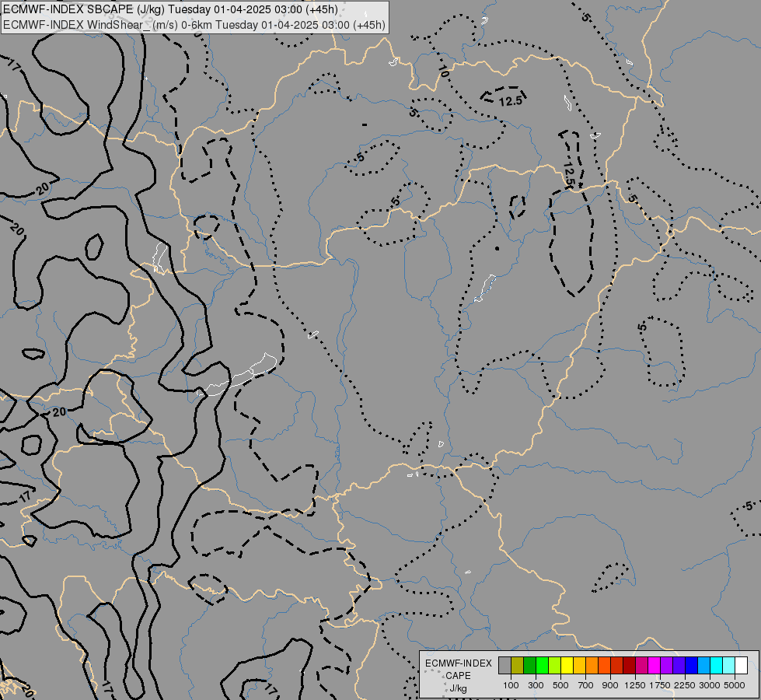This screenshot has height=700, width=761.
Task: Click the dark red legend swatch
Action: point(629,665)
